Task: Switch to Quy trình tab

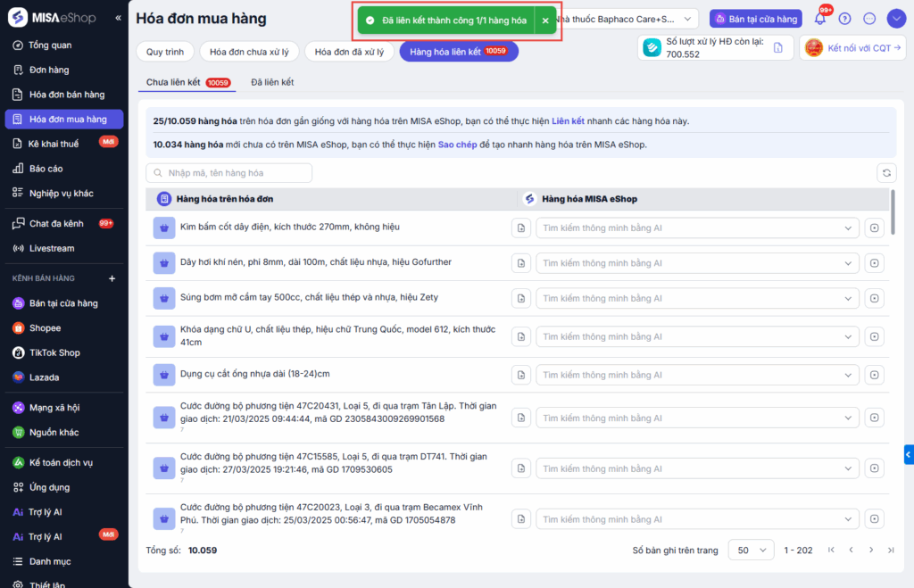Action: (x=165, y=52)
